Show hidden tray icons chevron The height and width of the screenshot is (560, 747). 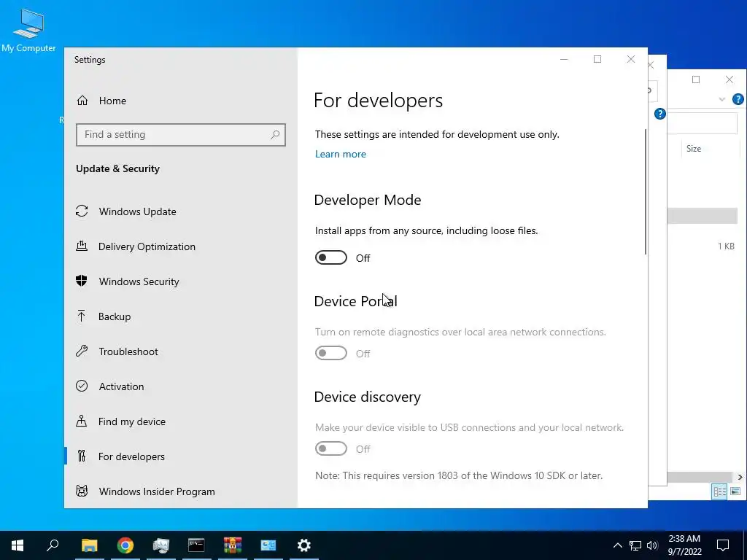click(x=617, y=545)
